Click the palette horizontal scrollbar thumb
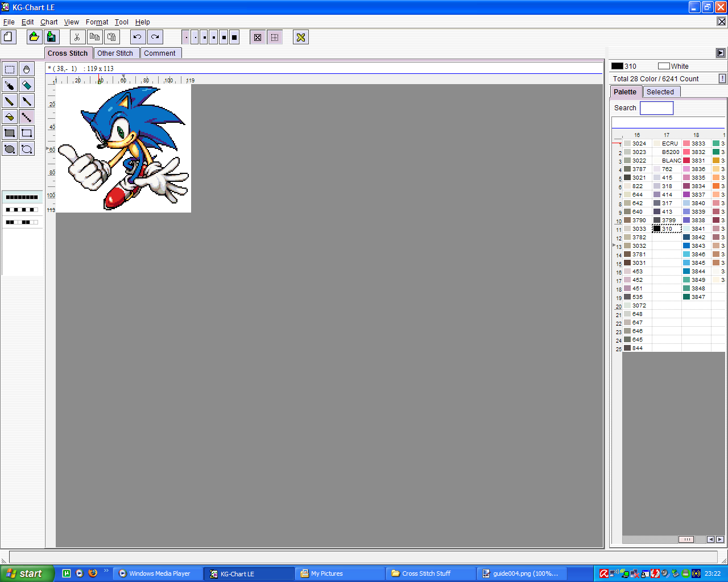Image resolution: width=728 pixels, height=582 pixels. tap(686, 539)
